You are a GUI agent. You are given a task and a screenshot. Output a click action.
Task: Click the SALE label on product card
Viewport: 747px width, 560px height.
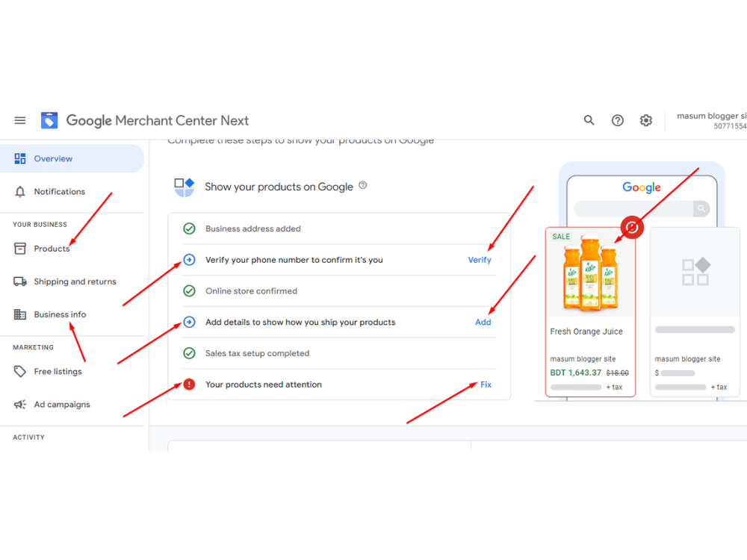tap(561, 237)
